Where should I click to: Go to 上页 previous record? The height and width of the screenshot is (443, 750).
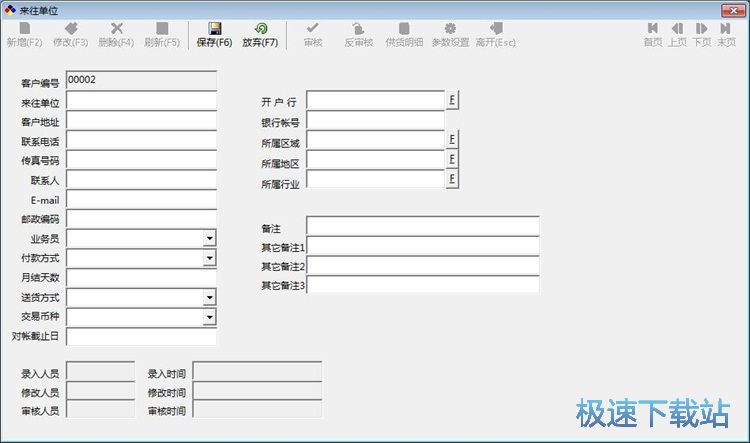677,35
